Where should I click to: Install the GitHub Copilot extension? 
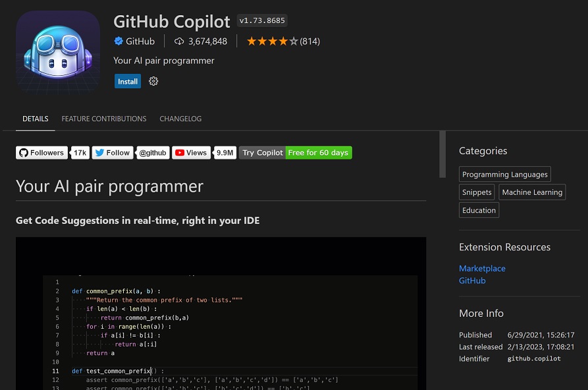tap(128, 82)
